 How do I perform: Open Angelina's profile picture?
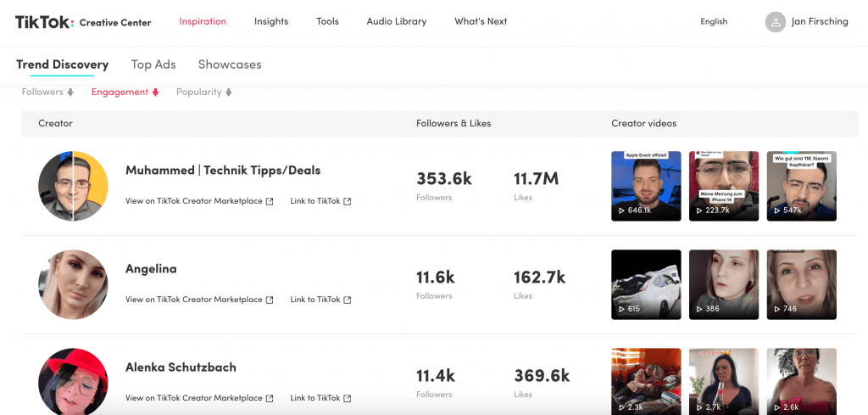click(x=73, y=285)
